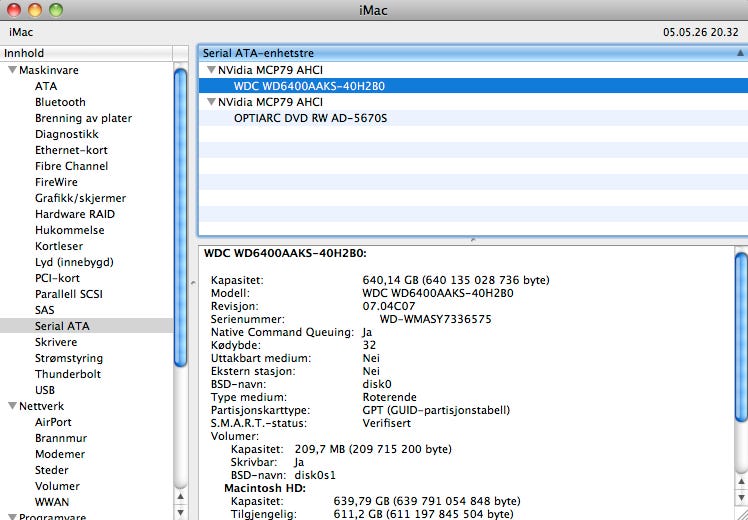Click detail pane scroll down arrow

(741, 499)
